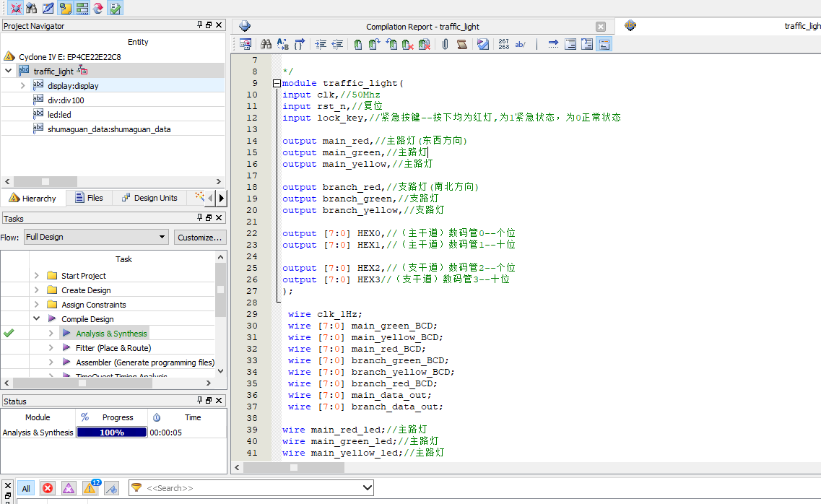The height and width of the screenshot is (504, 821).
Task: Click the red-blue circular arrows icon
Action: click(98, 8)
